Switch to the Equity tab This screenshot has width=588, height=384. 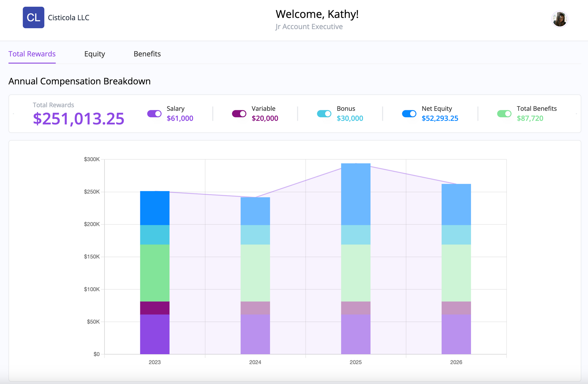(95, 54)
